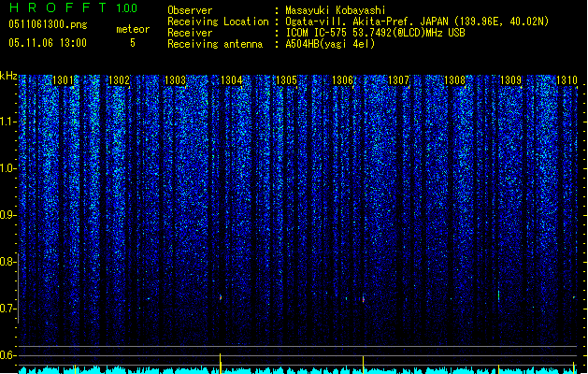Select the Ogata-vill. Akita-Pref. JAPAN location text
The image size is (588, 374).
pyautogui.click(x=417, y=22)
